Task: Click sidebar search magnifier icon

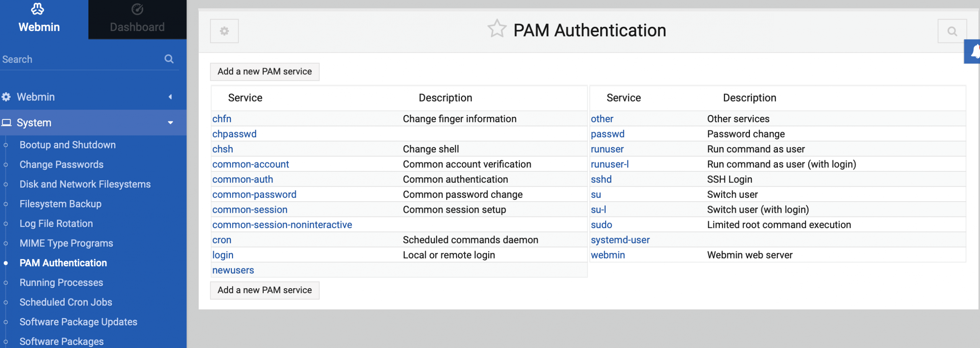Action: coord(169,59)
